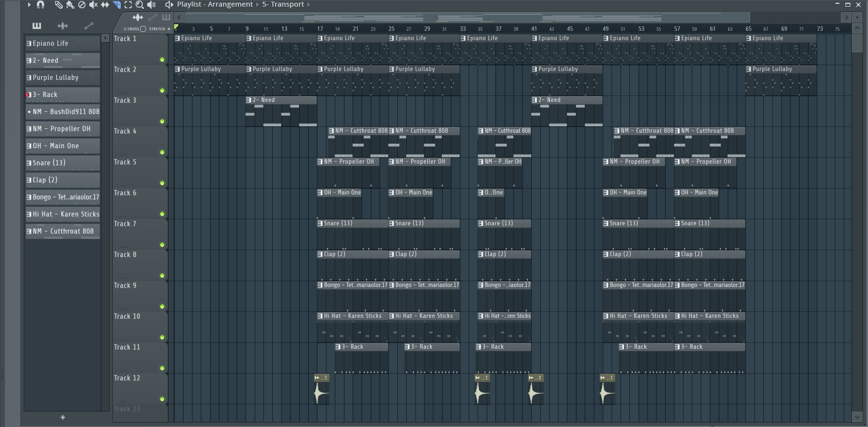
Task: Open menu of first 2- Need clip
Action: 249,100
